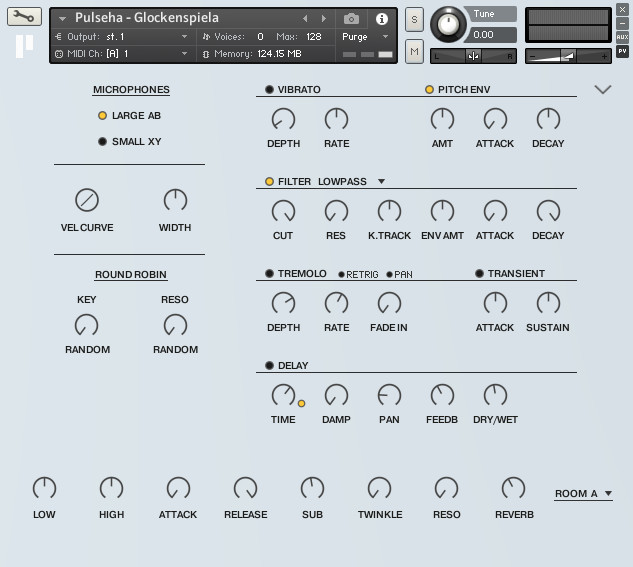
Task: Click the REVERB knob
Action: click(x=513, y=488)
